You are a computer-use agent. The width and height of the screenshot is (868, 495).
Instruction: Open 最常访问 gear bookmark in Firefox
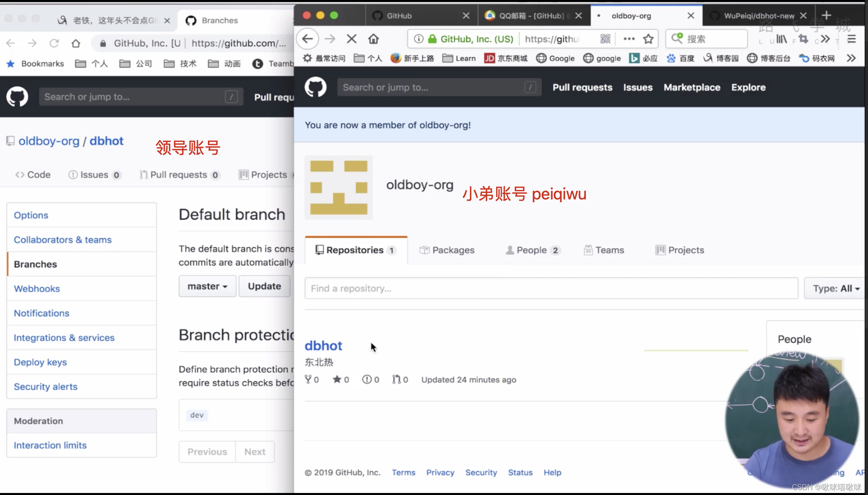(x=324, y=58)
